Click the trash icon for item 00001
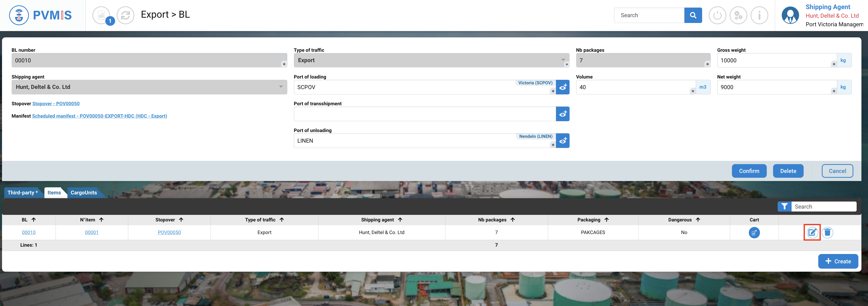Screen dimensions: 868x306 [827, 232]
